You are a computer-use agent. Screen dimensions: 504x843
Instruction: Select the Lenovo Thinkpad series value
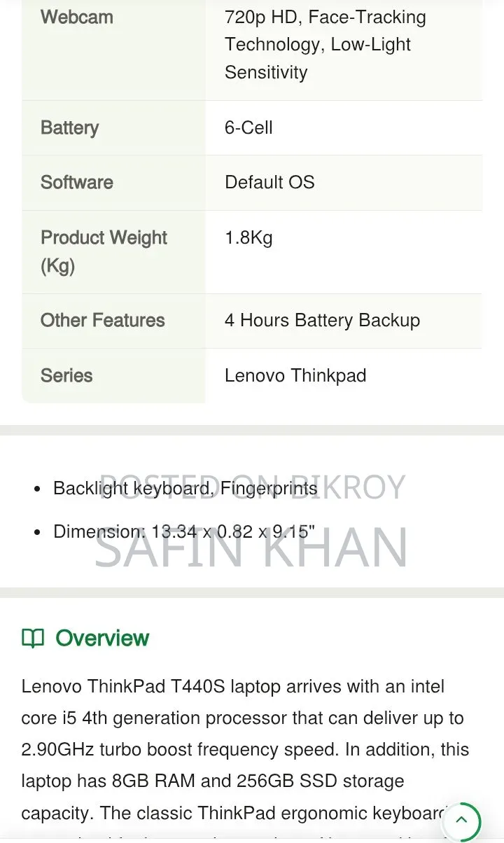tap(295, 375)
